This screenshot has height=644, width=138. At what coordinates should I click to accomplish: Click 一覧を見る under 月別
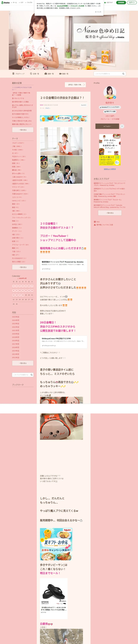(x=23, y=363)
